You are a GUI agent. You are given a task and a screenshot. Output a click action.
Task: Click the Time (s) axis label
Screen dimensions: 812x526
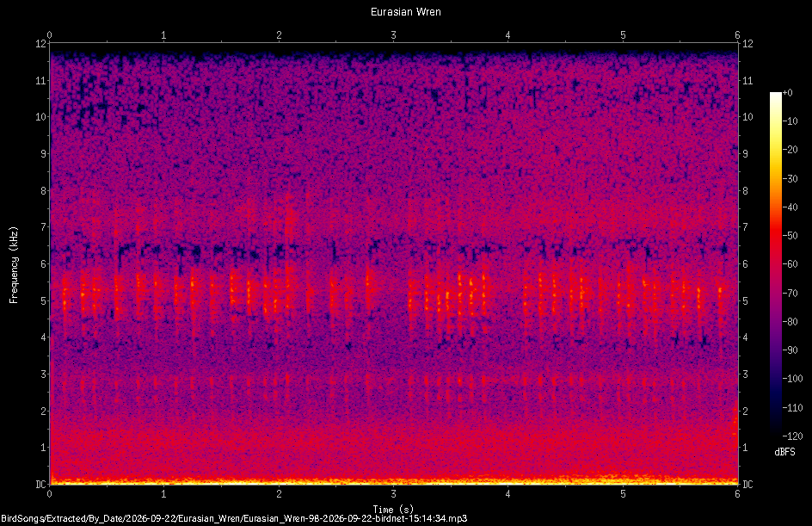[x=393, y=510]
